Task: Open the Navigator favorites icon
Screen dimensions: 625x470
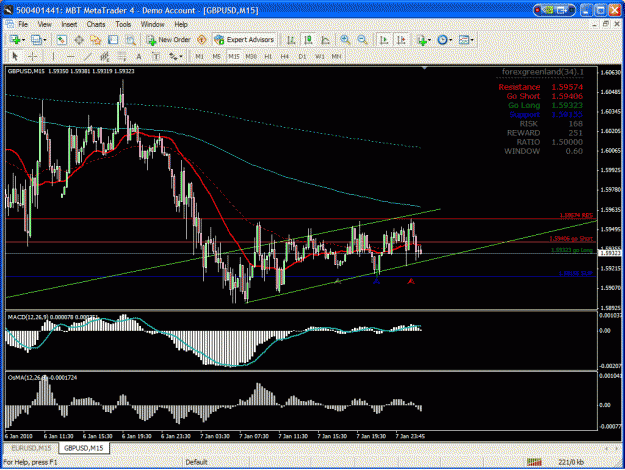Action: pos(96,40)
